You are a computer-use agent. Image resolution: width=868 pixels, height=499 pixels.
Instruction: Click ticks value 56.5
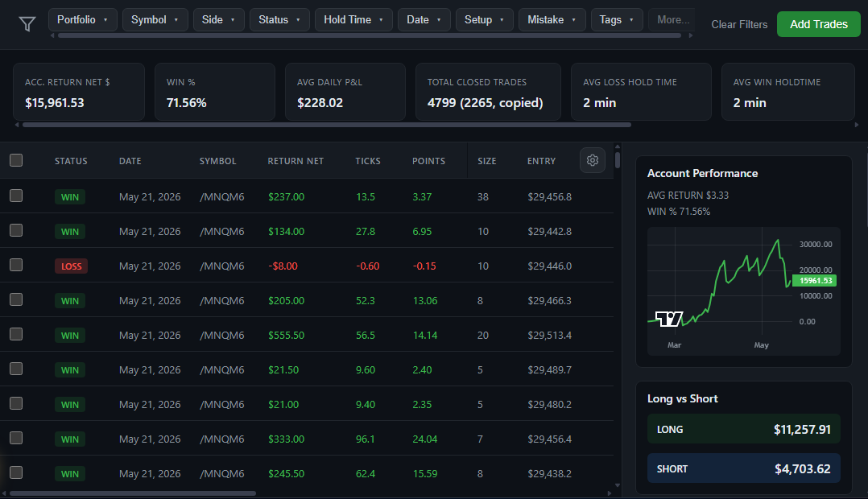point(366,336)
